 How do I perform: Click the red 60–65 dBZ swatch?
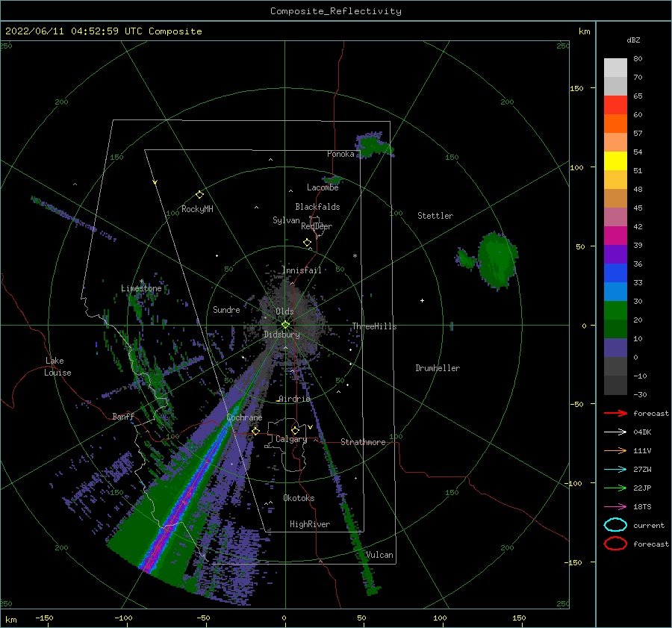point(615,105)
